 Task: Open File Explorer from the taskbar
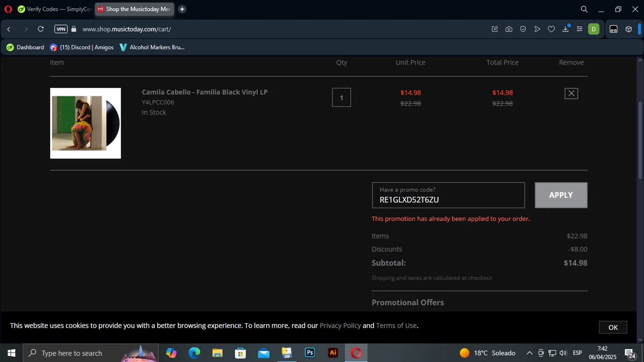217,353
